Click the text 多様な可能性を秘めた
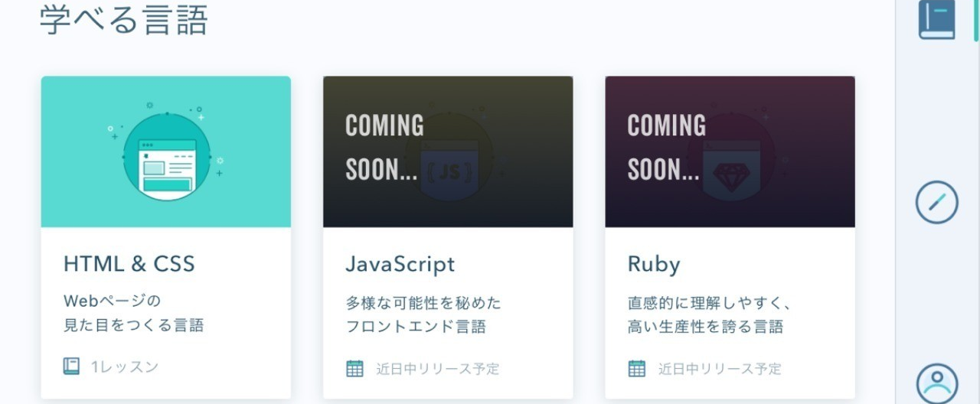 point(423,302)
